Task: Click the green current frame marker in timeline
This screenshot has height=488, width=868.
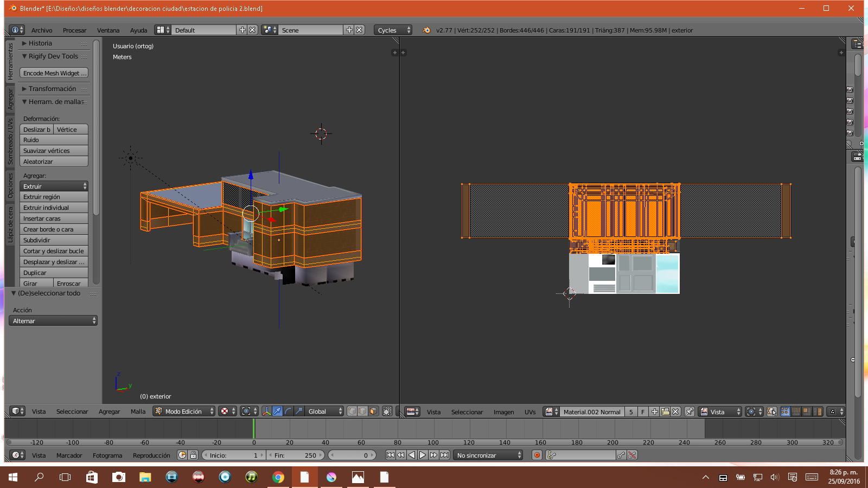Action: pos(253,428)
